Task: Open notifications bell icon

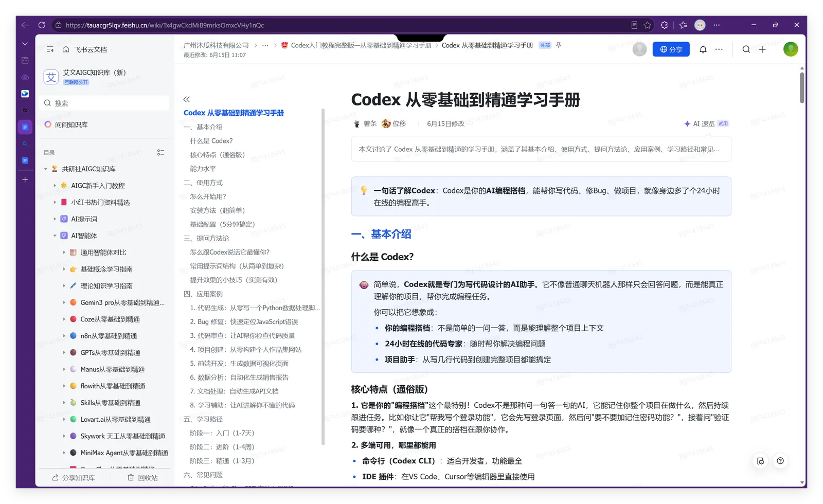Action: (703, 49)
